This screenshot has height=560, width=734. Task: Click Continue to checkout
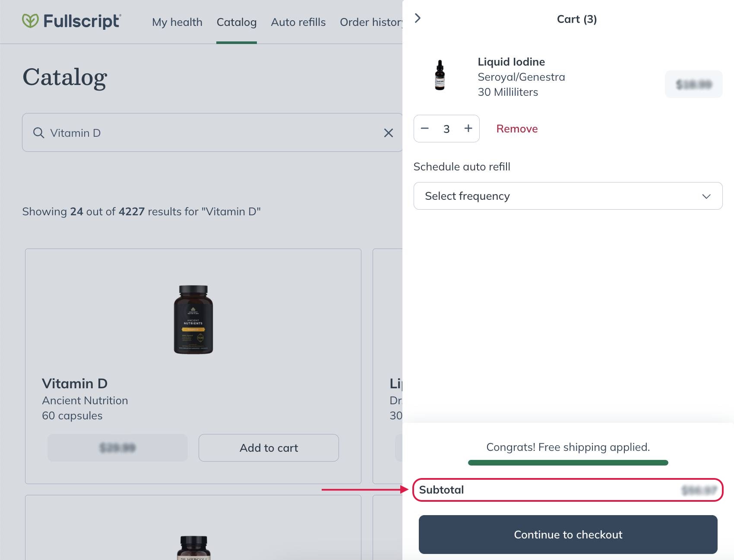click(568, 535)
